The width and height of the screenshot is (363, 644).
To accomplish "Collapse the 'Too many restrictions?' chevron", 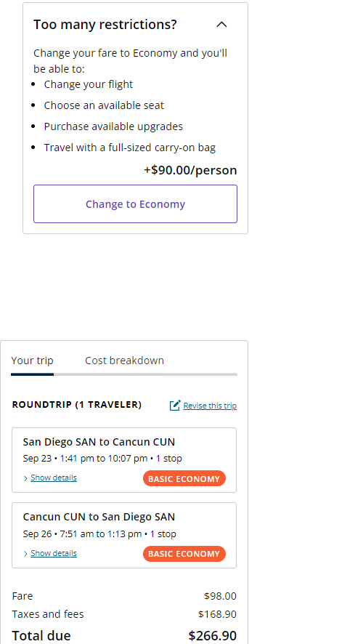I will [x=221, y=25].
